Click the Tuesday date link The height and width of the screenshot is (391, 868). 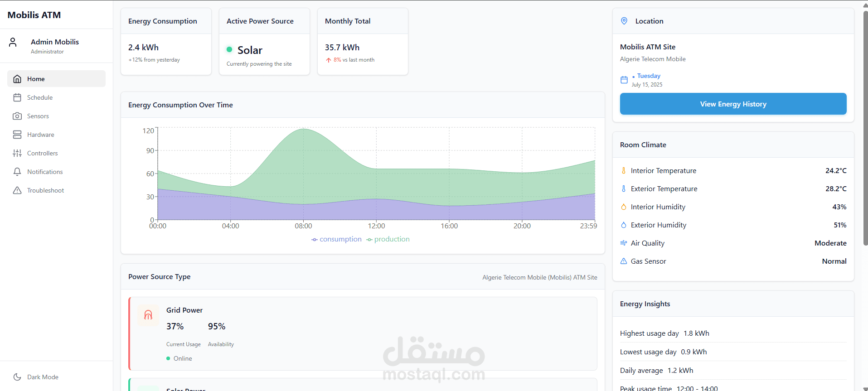click(x=649, y=76)
